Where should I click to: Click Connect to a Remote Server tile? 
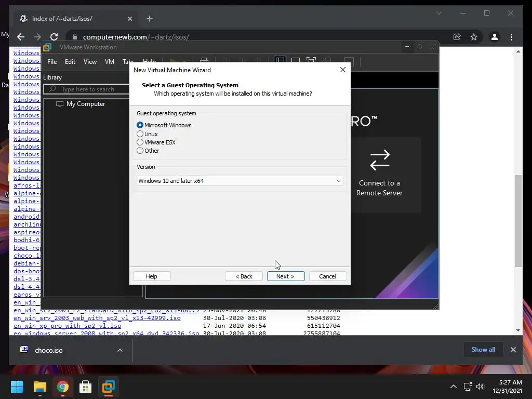[380, 175]
